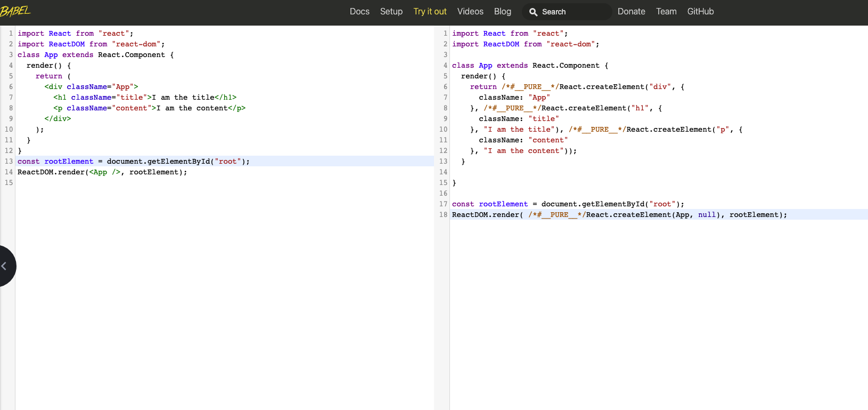Click the Babel logo
Screen dimensions: 868x410
pyautogui.click(x=15, y=11)
